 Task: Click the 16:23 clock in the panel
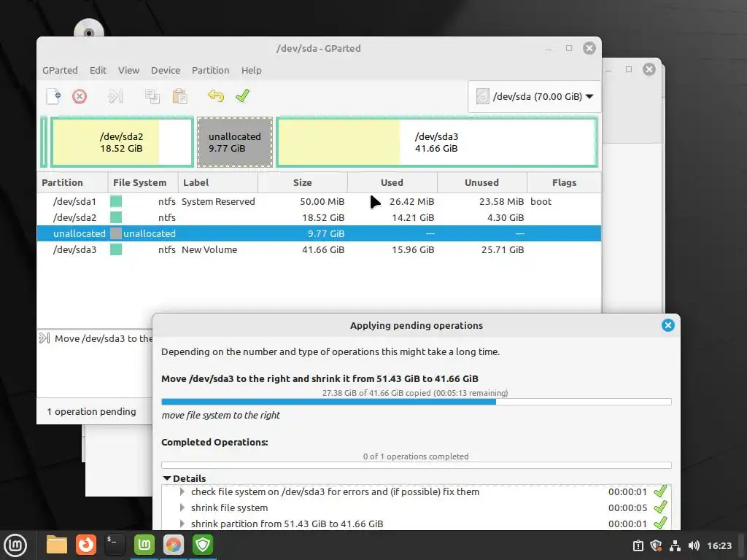[x=719, y=545]
